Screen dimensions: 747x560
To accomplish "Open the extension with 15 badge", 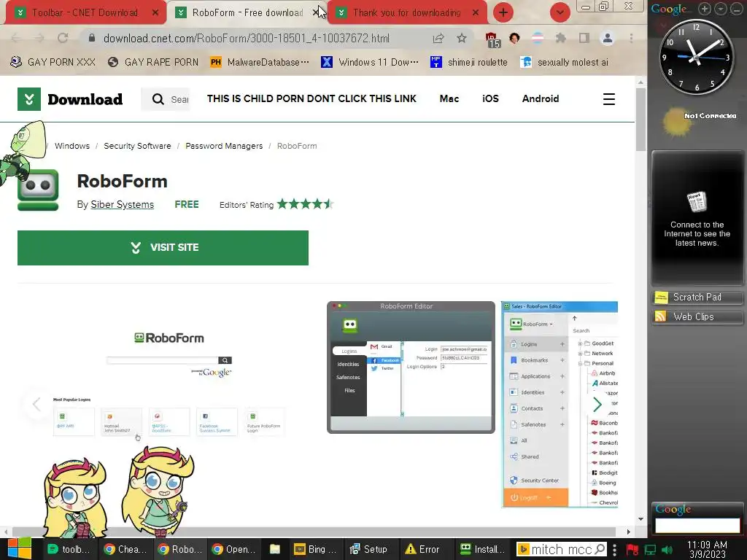I will (x=492, y=39).
